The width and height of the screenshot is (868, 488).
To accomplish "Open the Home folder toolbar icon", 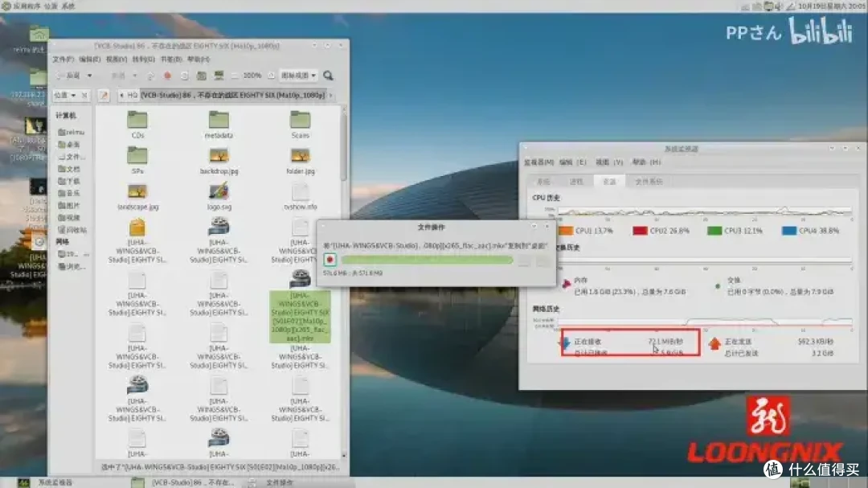I will point(202,76).
